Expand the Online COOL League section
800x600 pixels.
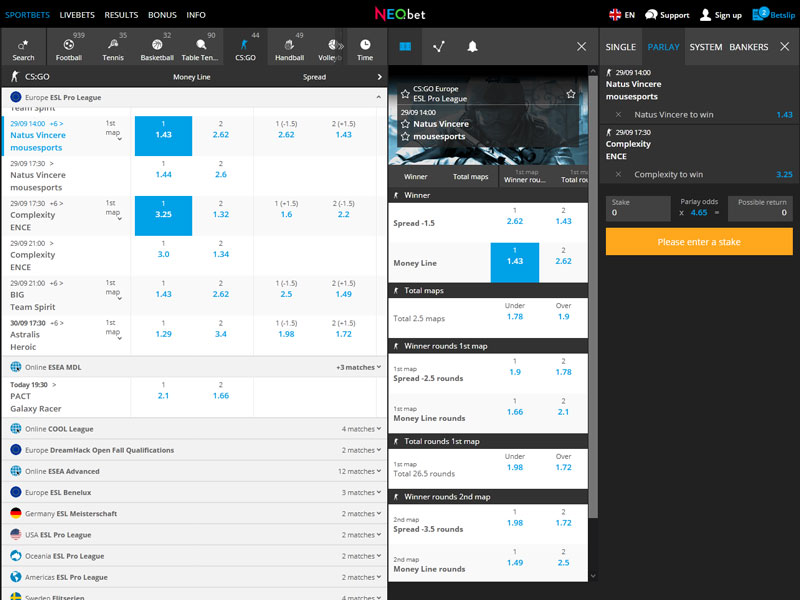(194, 429)
